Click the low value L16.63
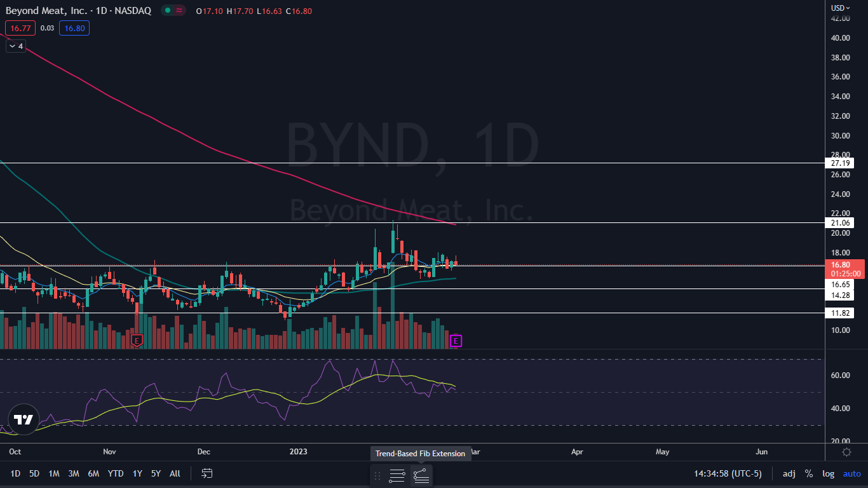This screenshot has height=488, width=868. [269, 11]
